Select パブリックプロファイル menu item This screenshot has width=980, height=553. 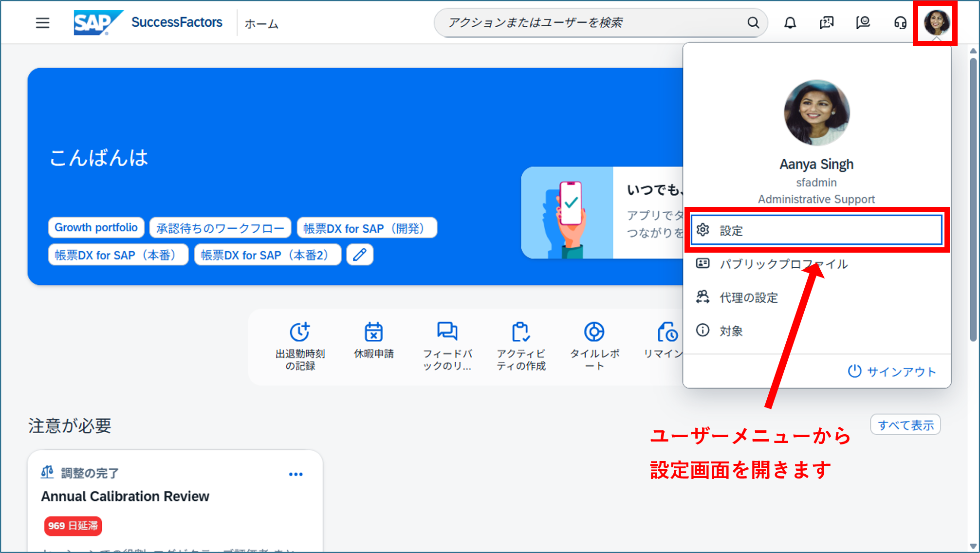click(x=816, y=264)
